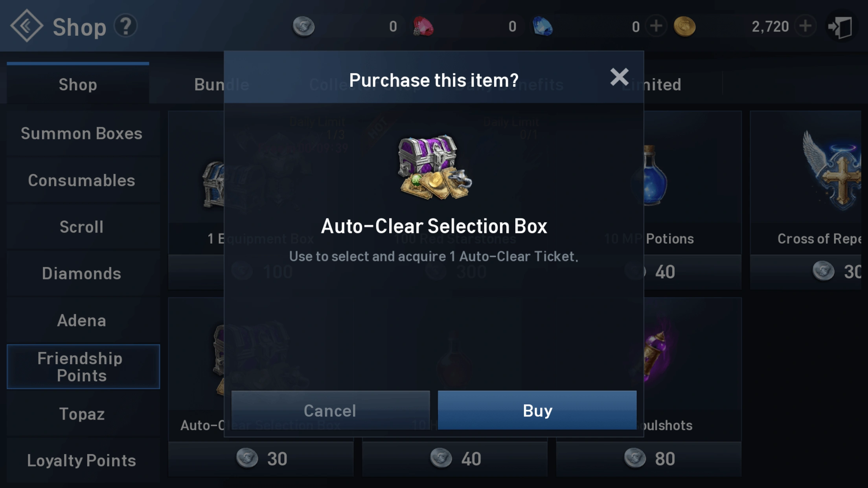Select the Diamonds category
Viewport: 868px width, 488px height.
pos(82,273)
